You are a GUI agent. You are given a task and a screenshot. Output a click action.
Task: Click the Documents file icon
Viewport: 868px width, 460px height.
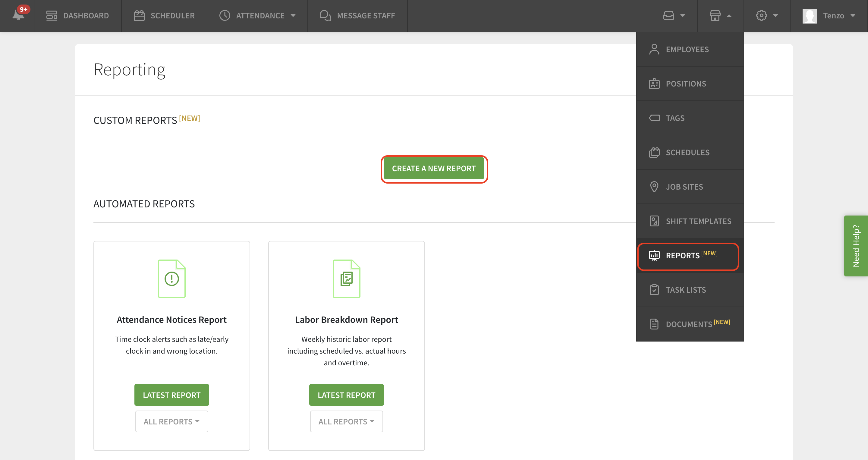654,324
